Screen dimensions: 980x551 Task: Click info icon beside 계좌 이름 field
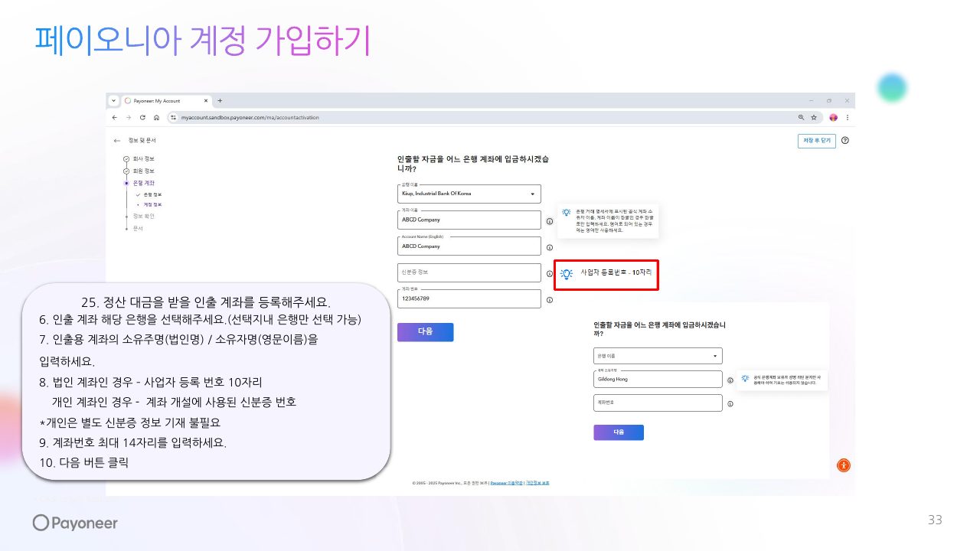550,221
